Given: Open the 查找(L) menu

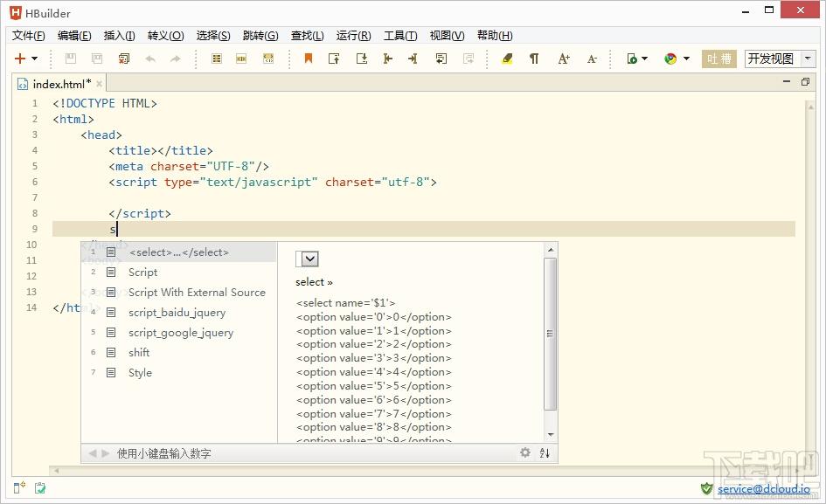Looking at the screenshot, I should (x=307, y=35).
